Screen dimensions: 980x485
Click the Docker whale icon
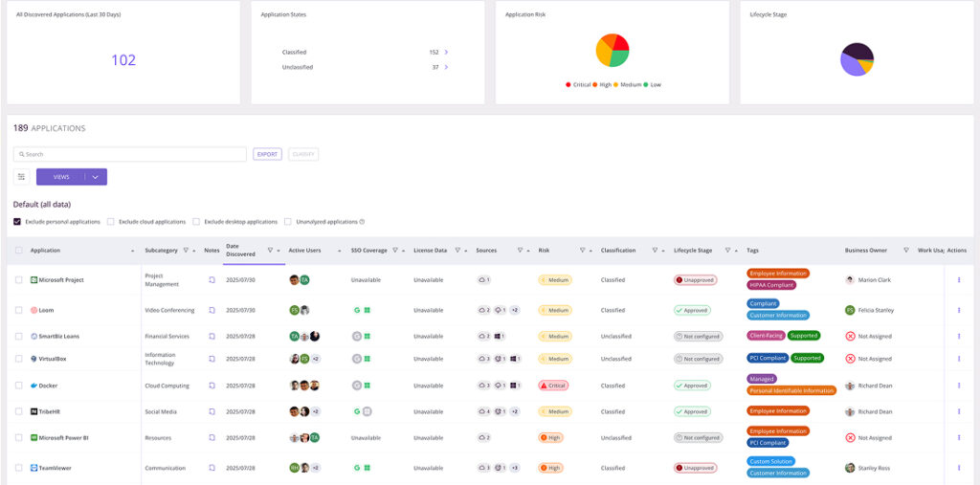tap(34, 386)
